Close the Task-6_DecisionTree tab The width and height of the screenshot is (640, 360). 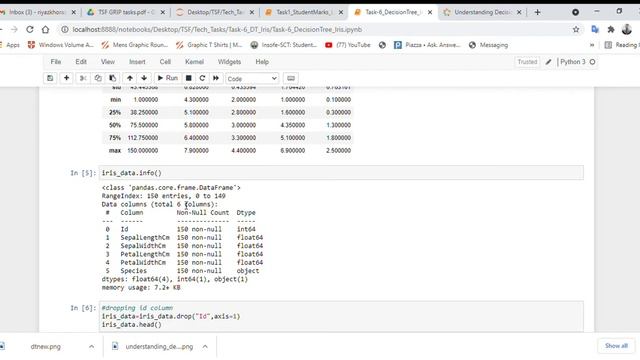pyautogui.click(x=430, y=12)
